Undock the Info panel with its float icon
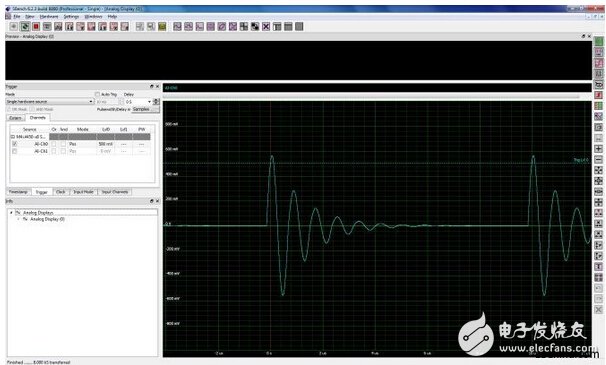The width and height of the screenshot is (606, 365). 152,201
